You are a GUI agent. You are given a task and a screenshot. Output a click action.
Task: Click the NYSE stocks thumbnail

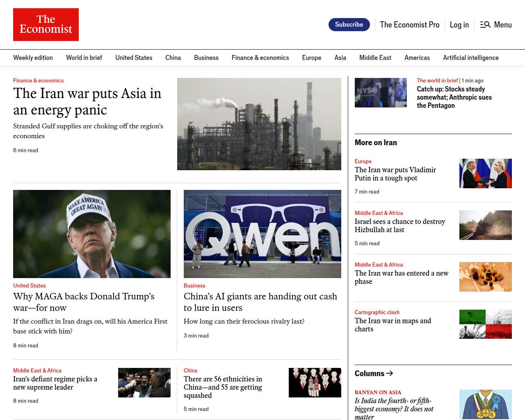[381, 93]
